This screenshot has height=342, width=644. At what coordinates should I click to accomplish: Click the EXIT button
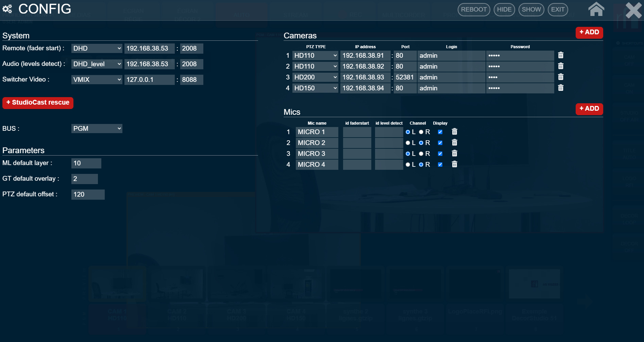coord(558,10)
